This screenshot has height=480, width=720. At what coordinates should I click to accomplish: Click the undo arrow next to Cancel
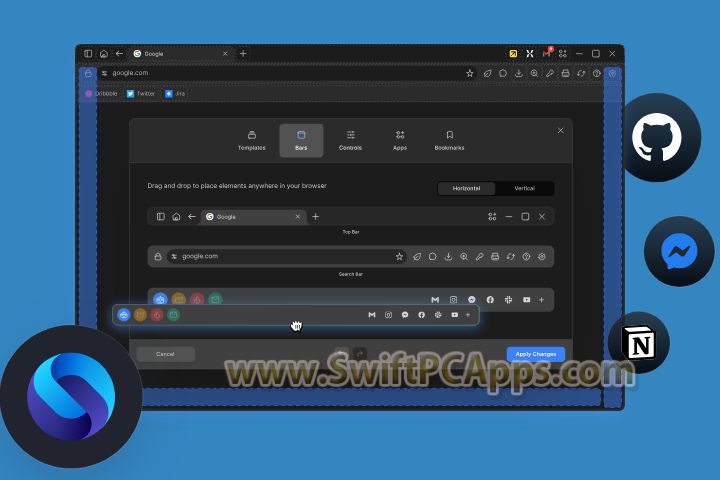pyautogui.click(x=341, y=354)
